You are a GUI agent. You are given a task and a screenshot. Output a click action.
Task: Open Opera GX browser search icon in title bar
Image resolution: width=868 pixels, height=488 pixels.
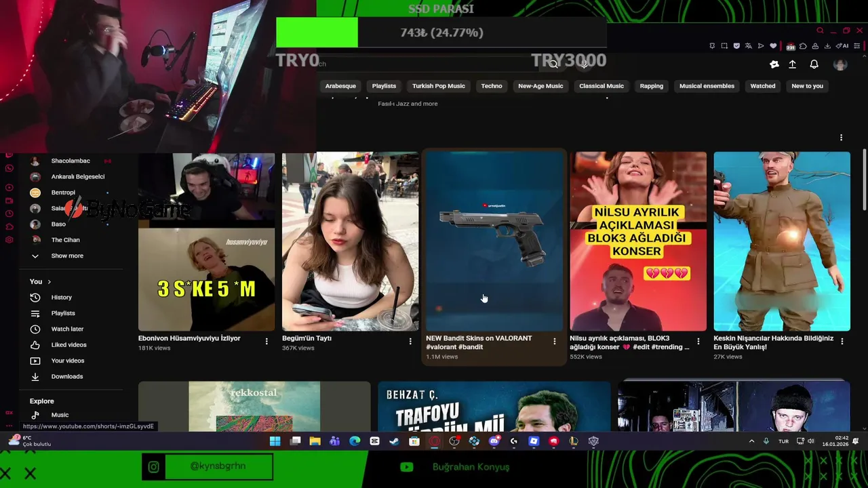820,30
